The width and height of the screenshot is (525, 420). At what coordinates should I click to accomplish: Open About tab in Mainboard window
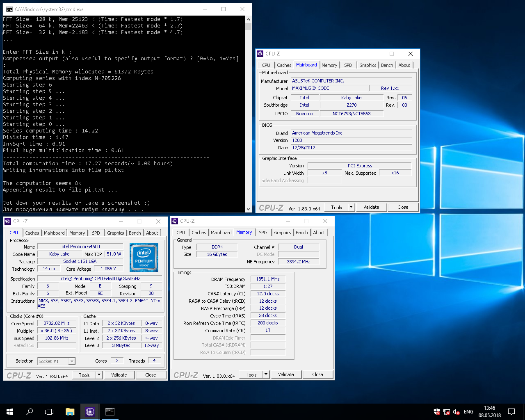404,65
